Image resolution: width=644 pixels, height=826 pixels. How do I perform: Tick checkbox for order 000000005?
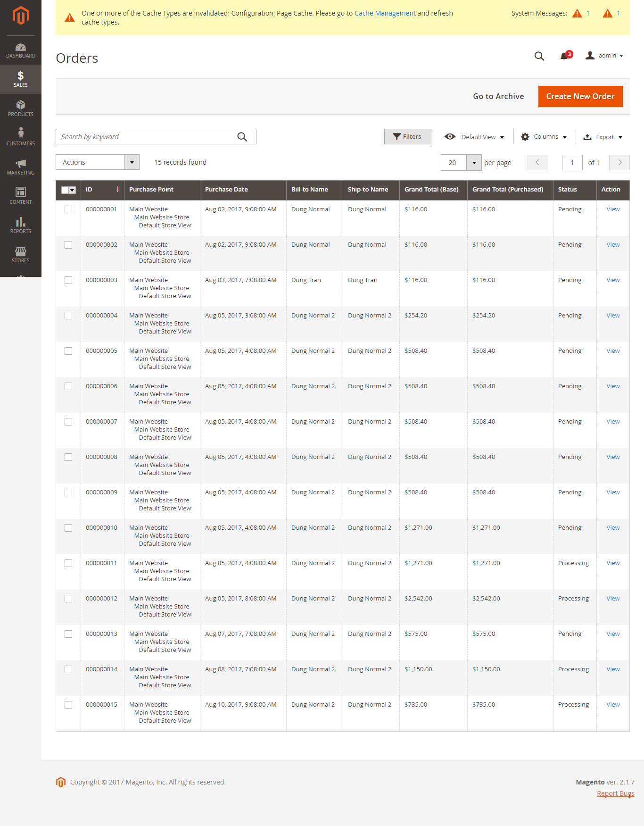(x=68, y=351)
